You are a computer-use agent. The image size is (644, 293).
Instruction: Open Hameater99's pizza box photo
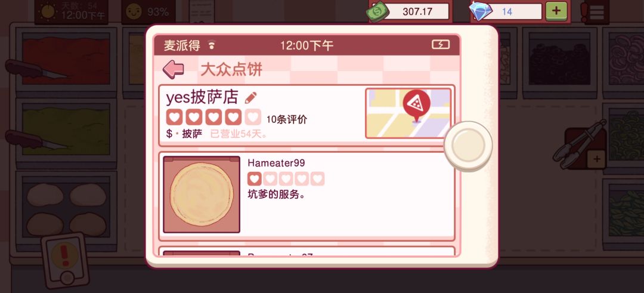[x=202, y=195]
